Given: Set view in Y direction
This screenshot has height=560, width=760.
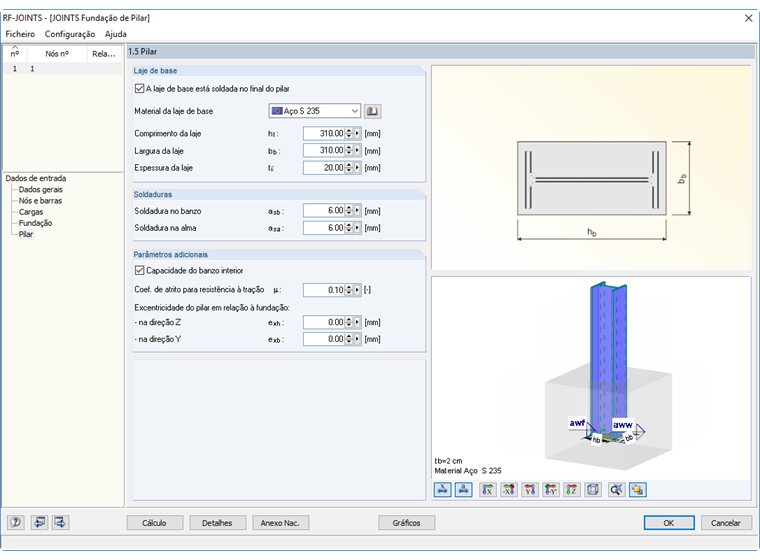Looking at the screenshot, I should tap(530, 490).
